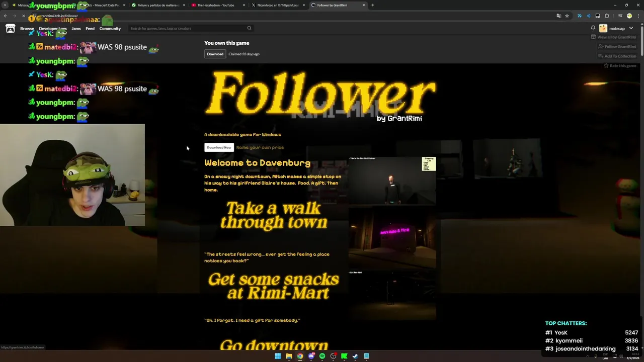The width and height of the screenshot is (644, 362).
Task: Click the by GrantRimi author text
Action: tap(399, 119)
